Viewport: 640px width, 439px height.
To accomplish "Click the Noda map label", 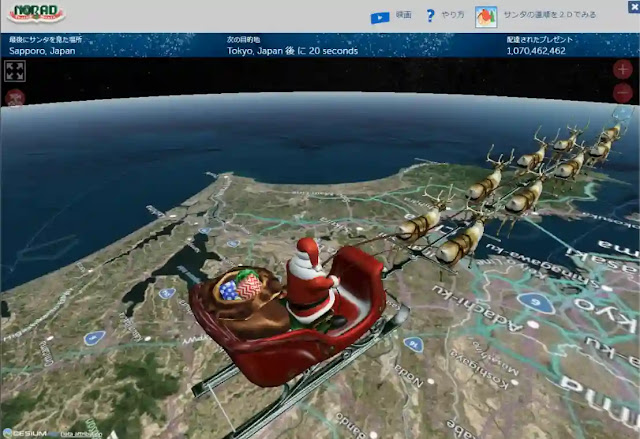I will [409, 375].
